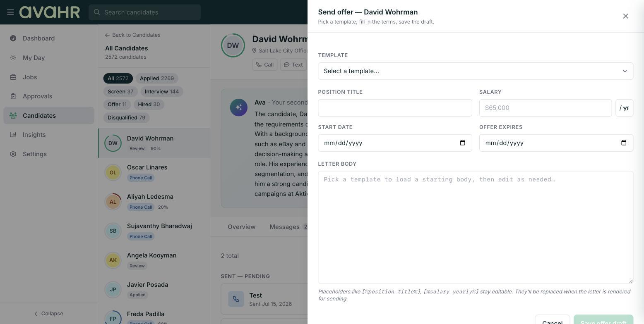
Task: Open the salary period selector showing / yr
Action: click(624, 108)
